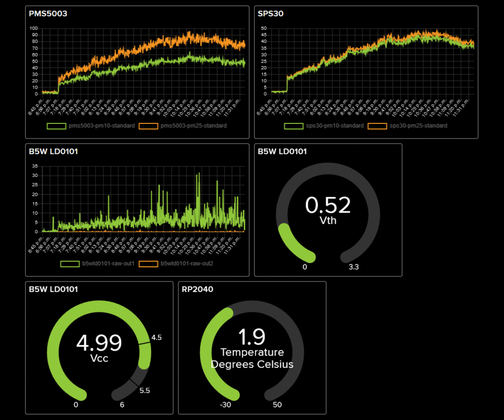504x420 pixels.
Task: Click the b5wld0101-raw-out2 legend label
Action: point(187,264)
